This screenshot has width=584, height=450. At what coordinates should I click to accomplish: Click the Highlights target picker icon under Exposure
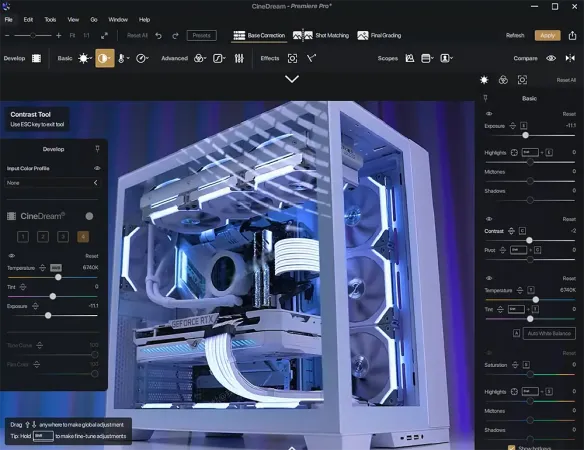point(514,152)
